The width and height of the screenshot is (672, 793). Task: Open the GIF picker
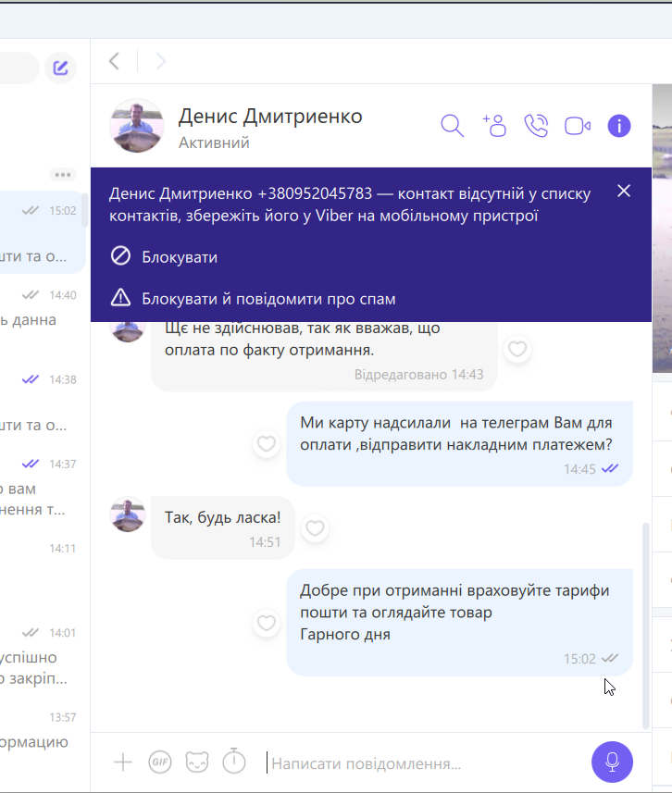(160, 762)
